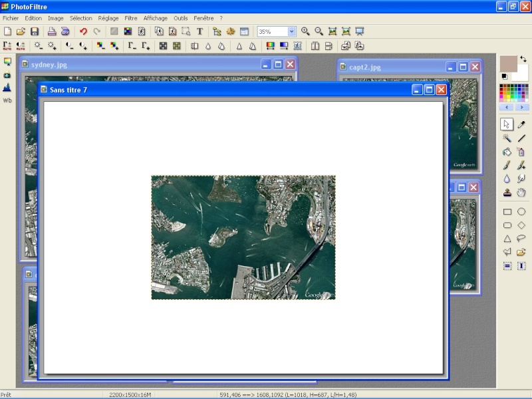
Task: Show next palette colors with right arrow
Action: click(521, 107)
